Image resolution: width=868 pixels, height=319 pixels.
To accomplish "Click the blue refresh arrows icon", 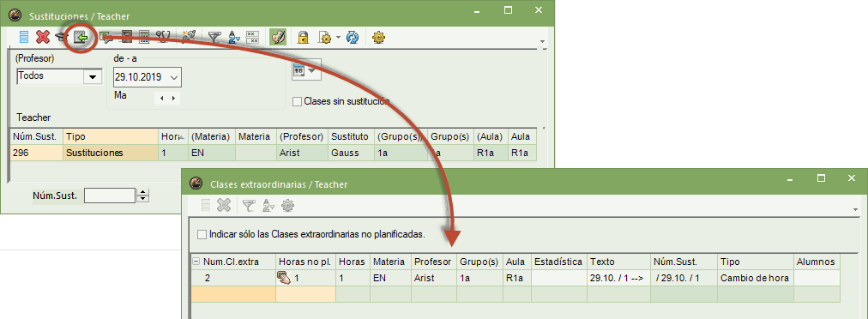I will [x=353, y=37].
